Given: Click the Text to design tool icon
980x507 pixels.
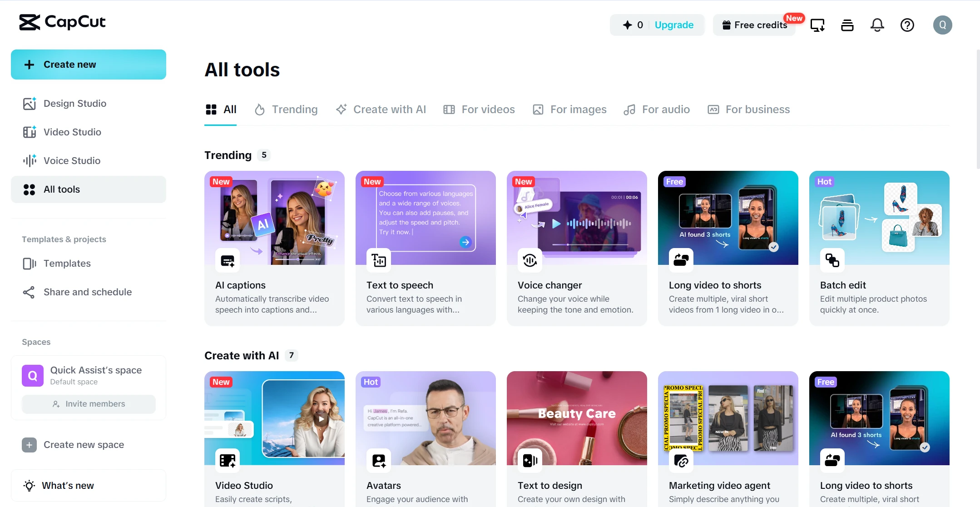Looking at the screenshot, I should tap(530, 461).
